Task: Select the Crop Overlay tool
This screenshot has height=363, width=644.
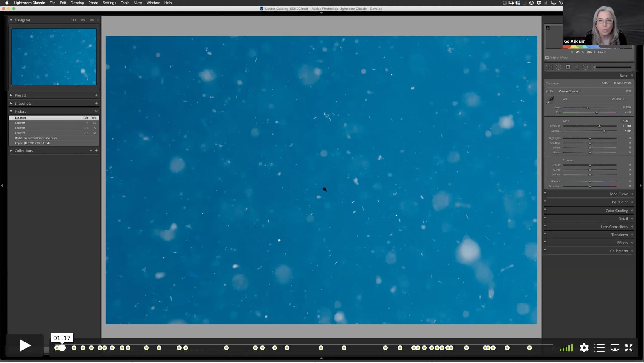Action: click(549, 67)
